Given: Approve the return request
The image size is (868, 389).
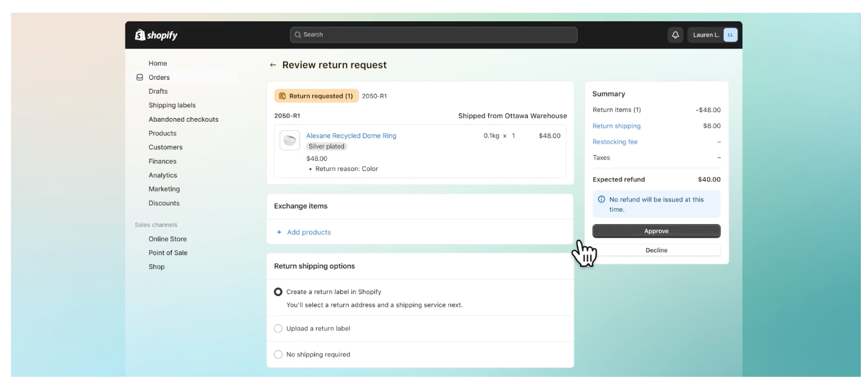Looking at the screenshot, I should tap(656, 231).
